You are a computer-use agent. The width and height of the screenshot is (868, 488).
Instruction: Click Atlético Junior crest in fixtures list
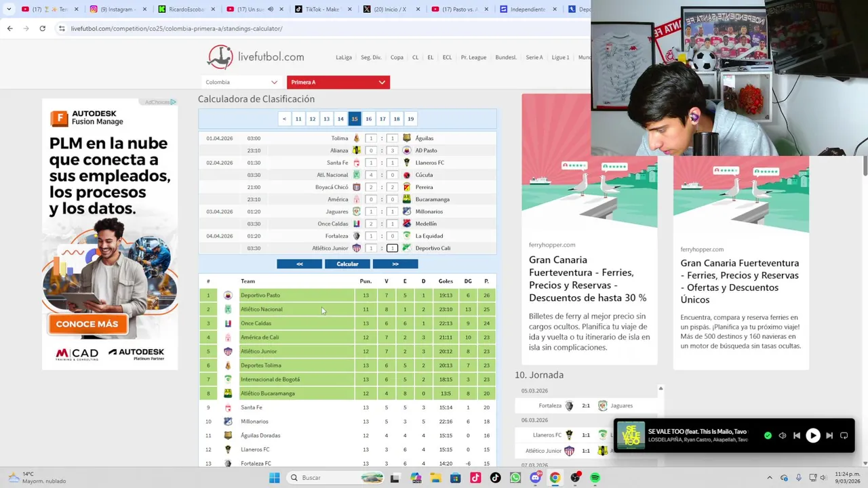tap(357, 248)
